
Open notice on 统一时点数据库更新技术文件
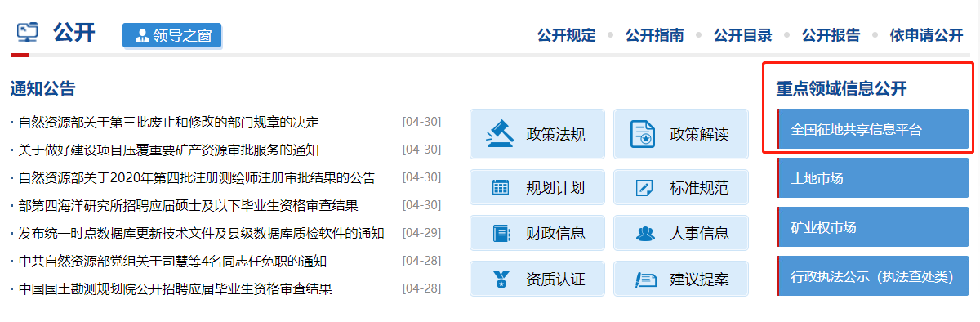(201, 234)
